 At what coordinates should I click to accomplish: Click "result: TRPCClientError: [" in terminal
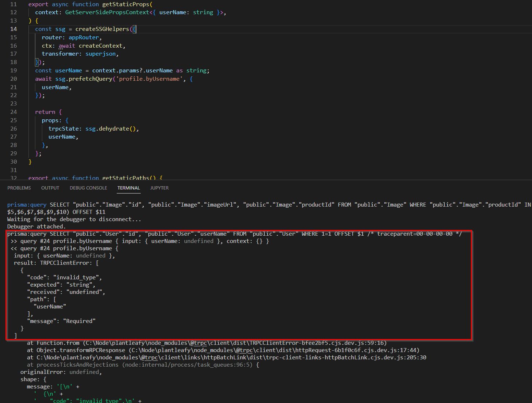(56, 263)
